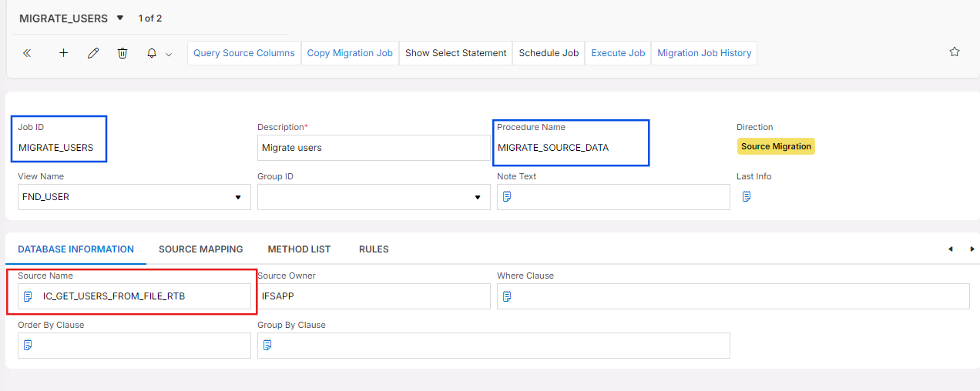Open MIGRATE_USERS record selector dropdown
Screen dimensions: 980x391
click(120, 18)
